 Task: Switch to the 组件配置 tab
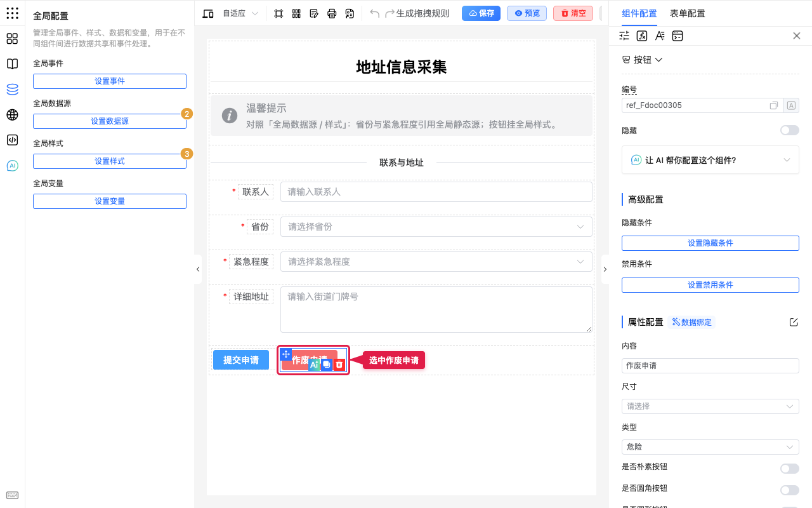click(x=639, y=13)
